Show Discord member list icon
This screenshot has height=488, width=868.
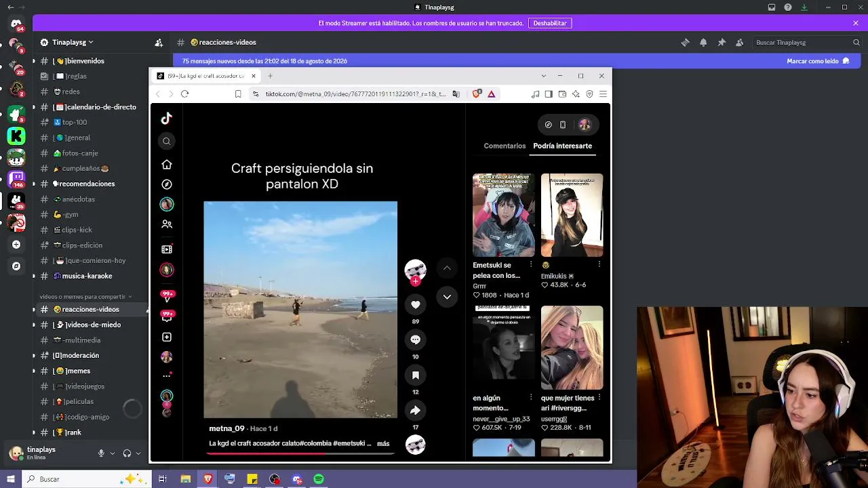pyautogui.click(x=740, y=42)
